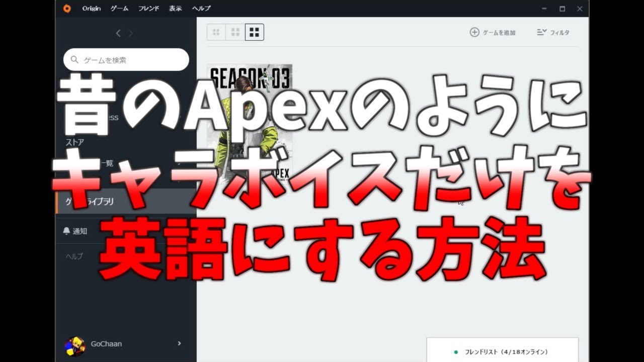The image size is (644, 362).
Task: Go back with the left arrow
Action: (x=118, y=33)
